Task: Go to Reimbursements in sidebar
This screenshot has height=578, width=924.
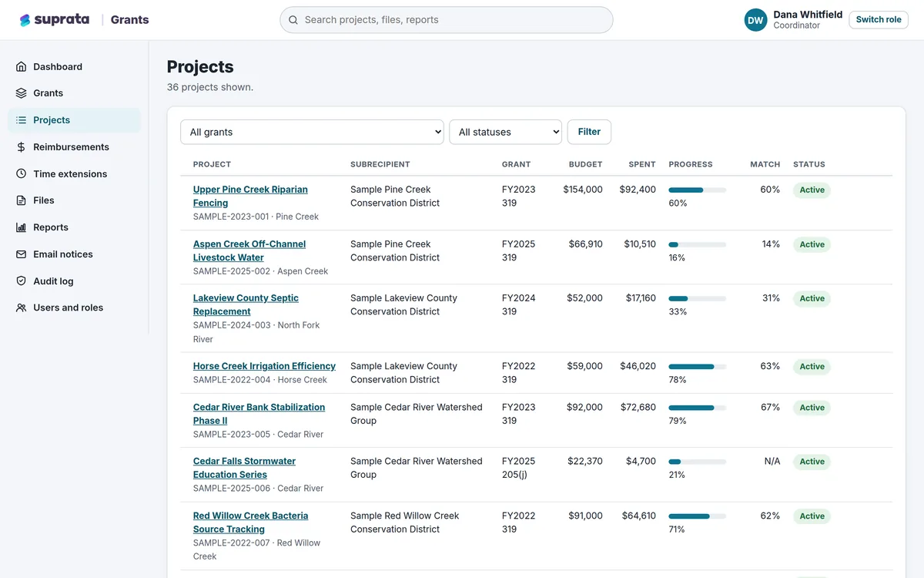Action: 74,147
